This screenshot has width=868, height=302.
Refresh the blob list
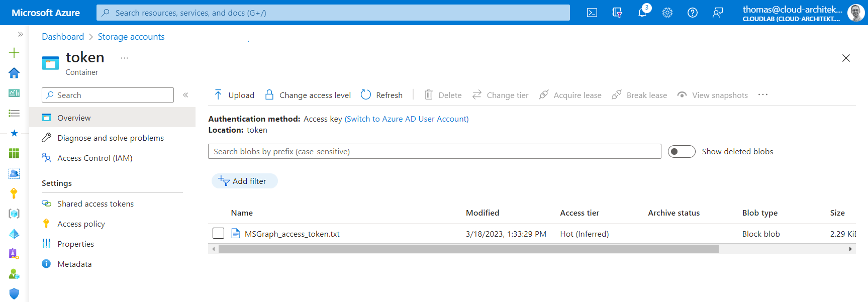[x=381, y=95]
